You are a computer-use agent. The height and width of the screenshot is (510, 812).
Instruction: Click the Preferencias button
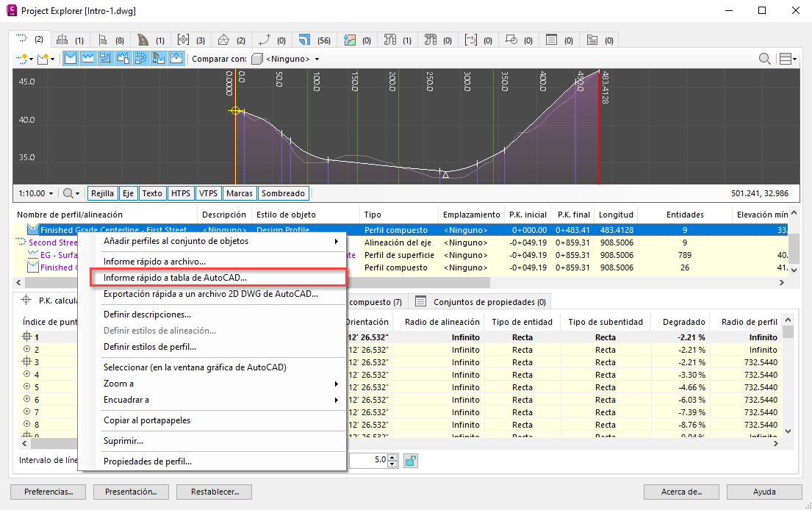[48, 492]
